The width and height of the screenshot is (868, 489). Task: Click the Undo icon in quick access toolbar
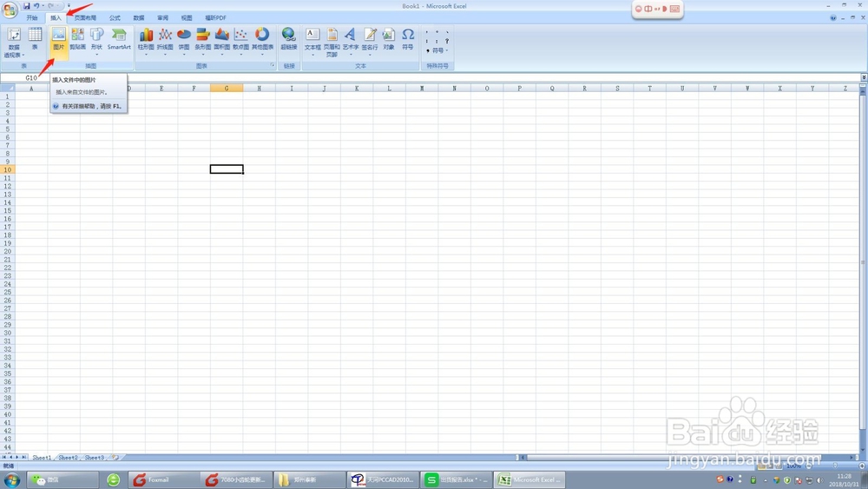(x=36, y=6)
